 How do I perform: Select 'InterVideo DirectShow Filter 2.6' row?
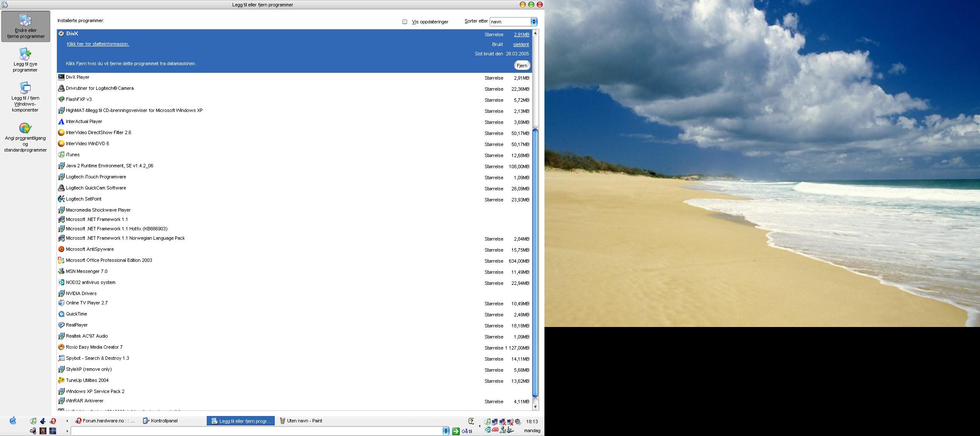294,132
